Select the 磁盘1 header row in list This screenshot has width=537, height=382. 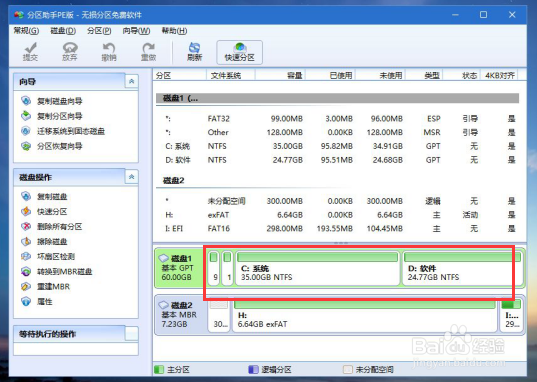point(337,98)
